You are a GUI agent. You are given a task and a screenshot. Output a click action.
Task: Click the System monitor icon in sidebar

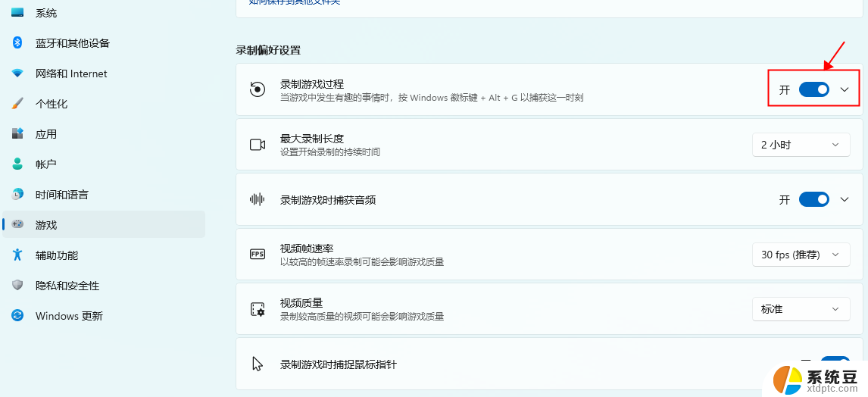pos(17,12)
